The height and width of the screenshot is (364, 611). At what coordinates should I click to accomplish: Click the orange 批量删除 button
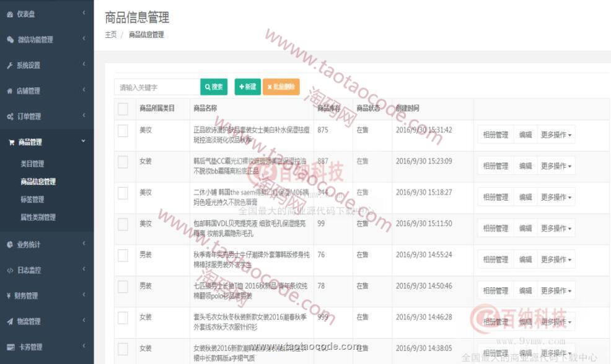click(x=281, y=87)
